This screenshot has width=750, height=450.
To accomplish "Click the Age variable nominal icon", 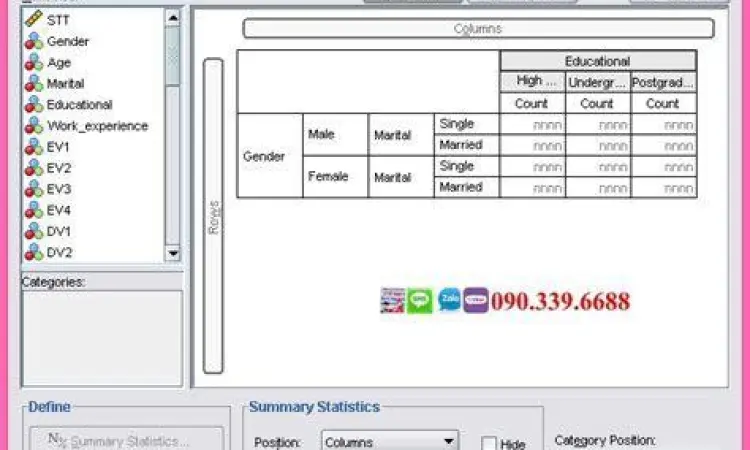I will pos(33,62).
